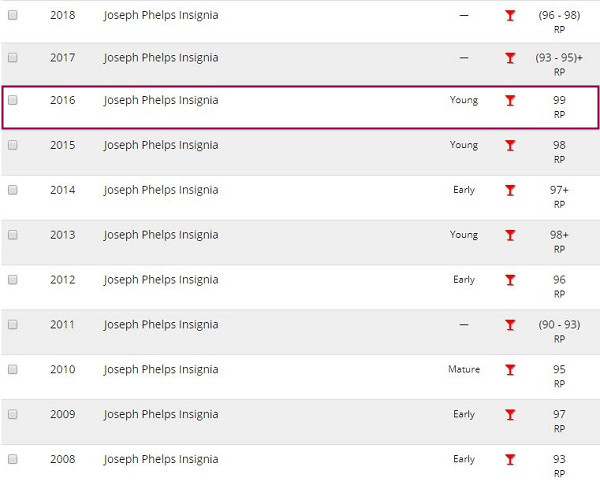Open the 2015 Joseph Phelps Insignia link

pos(161,145)
